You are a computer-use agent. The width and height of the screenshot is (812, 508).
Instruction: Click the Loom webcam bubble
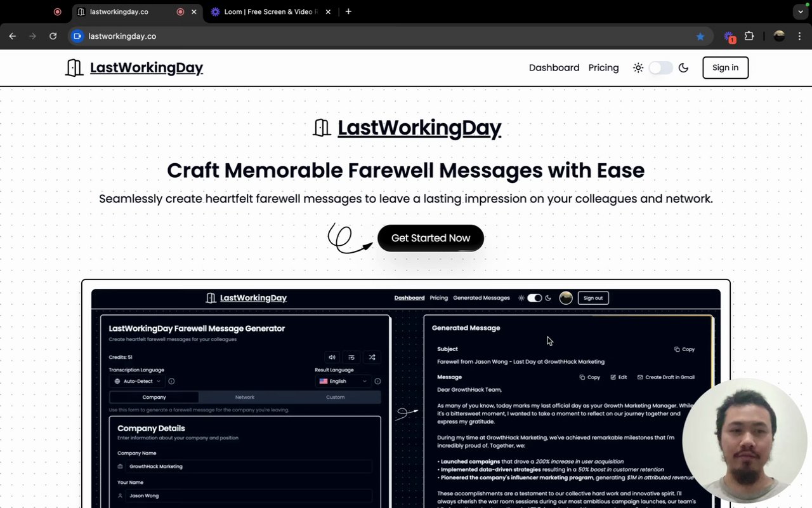(x=745, y=441)
